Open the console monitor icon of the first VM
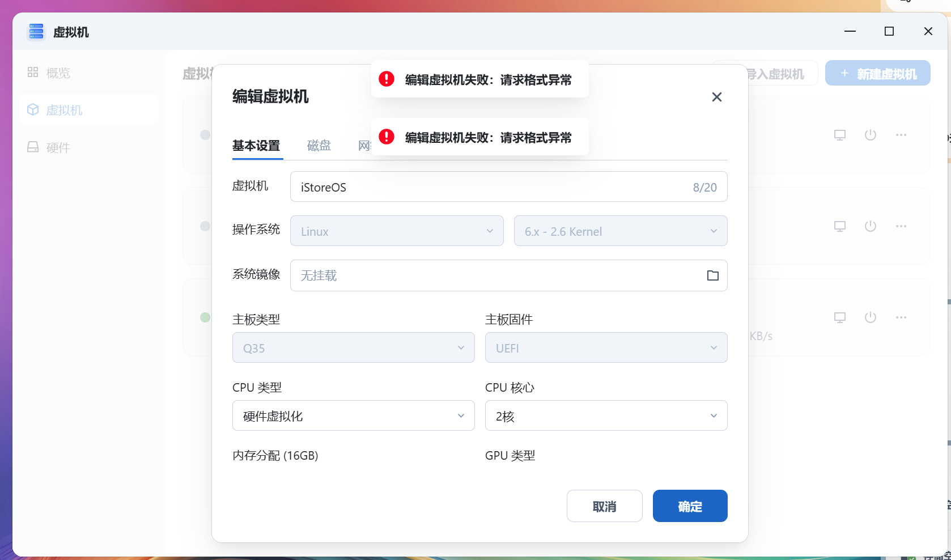The height and width of the screenshot is (560, 951). [839, 135]
